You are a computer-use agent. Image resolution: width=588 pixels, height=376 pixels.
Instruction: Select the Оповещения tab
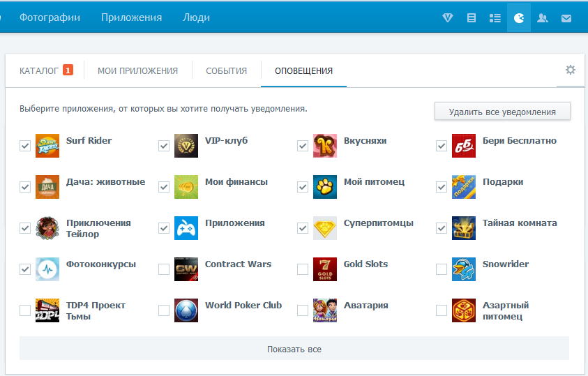tap(303, 70)
